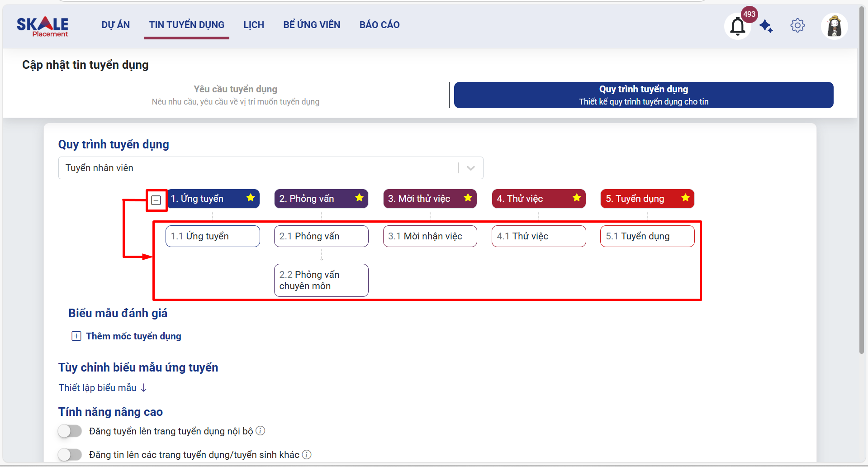Click star on Thử việc stage

(x=576, y=198)
